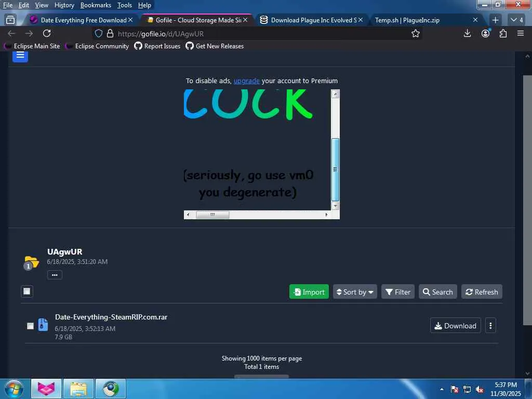Open Windows Explorer from the taskbar
Screen dimensions: 532x399
(78, 389)
